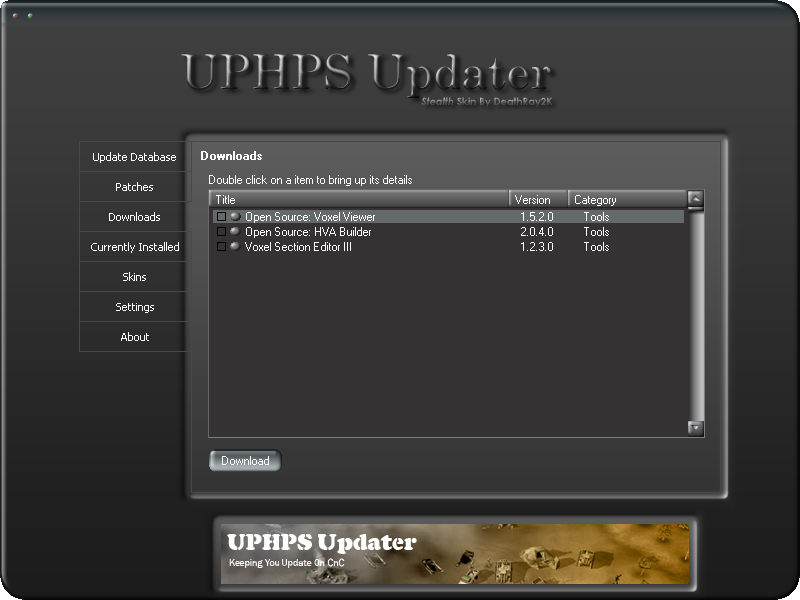Open the Currently Installed tab
Image resolution: width=800 pixels, height=600 pixels.
(134, 247)
